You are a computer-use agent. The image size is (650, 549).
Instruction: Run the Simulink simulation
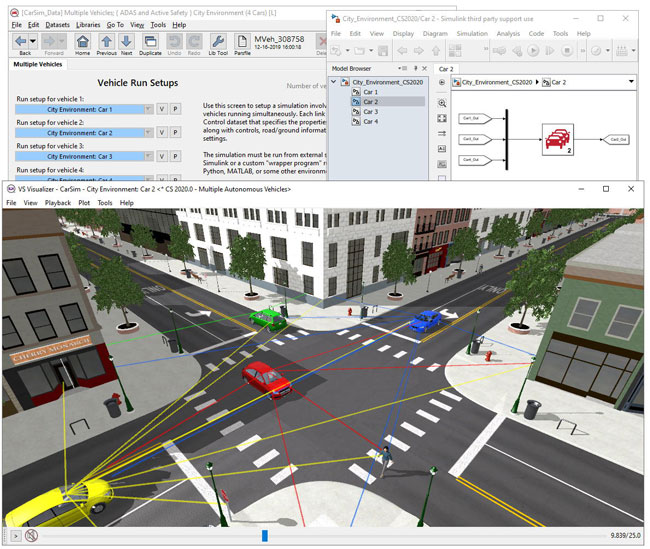click(x=533, y=51)
